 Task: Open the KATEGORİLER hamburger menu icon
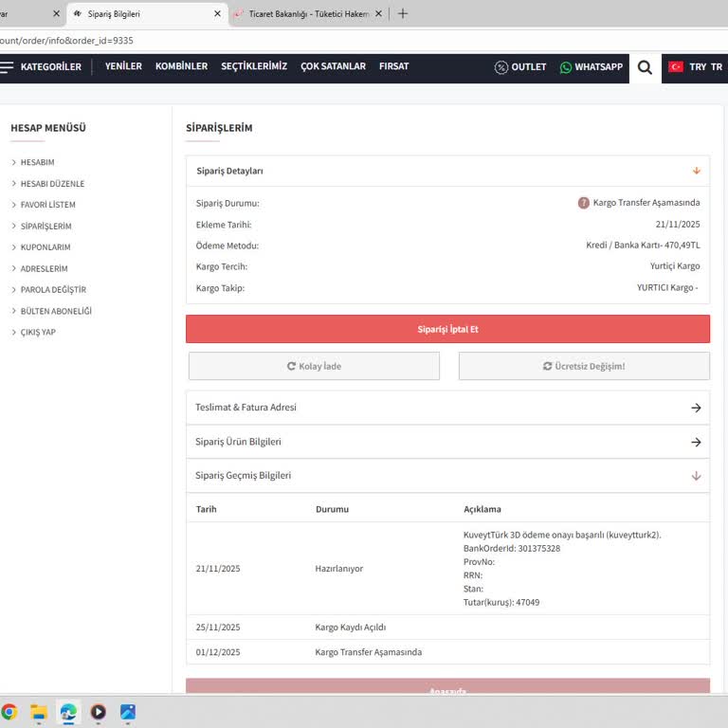[x=8, y=67]
